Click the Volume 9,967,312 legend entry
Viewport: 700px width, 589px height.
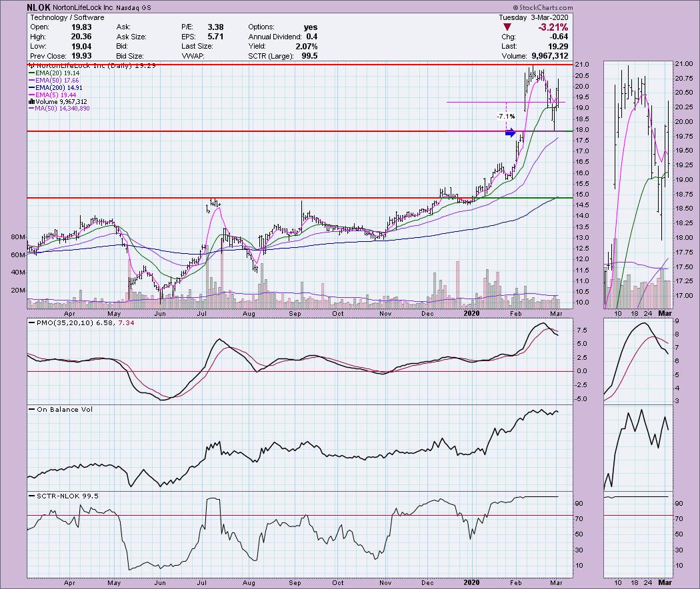tap(58, 102)
